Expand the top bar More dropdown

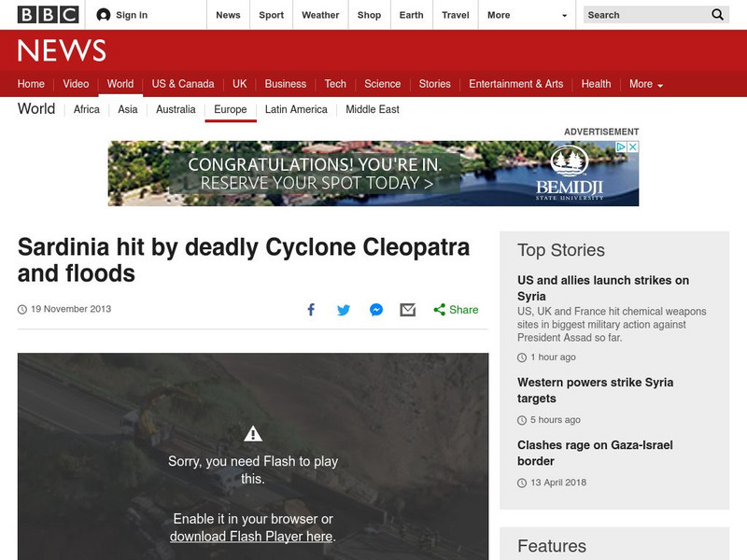click(x=527, y=15)
